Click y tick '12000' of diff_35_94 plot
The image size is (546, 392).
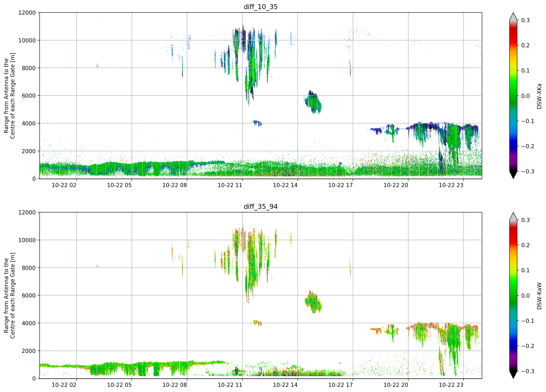click(x=27, y=212)
